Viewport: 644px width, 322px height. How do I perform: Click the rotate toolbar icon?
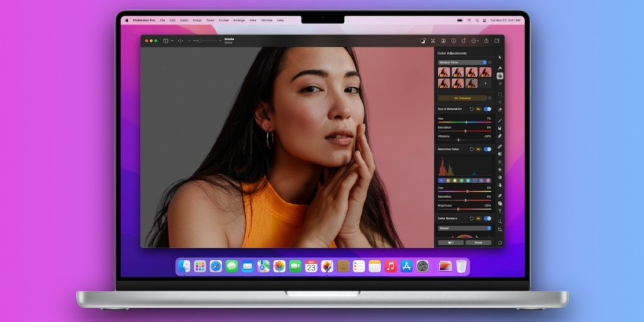click(x=464, y=41)
